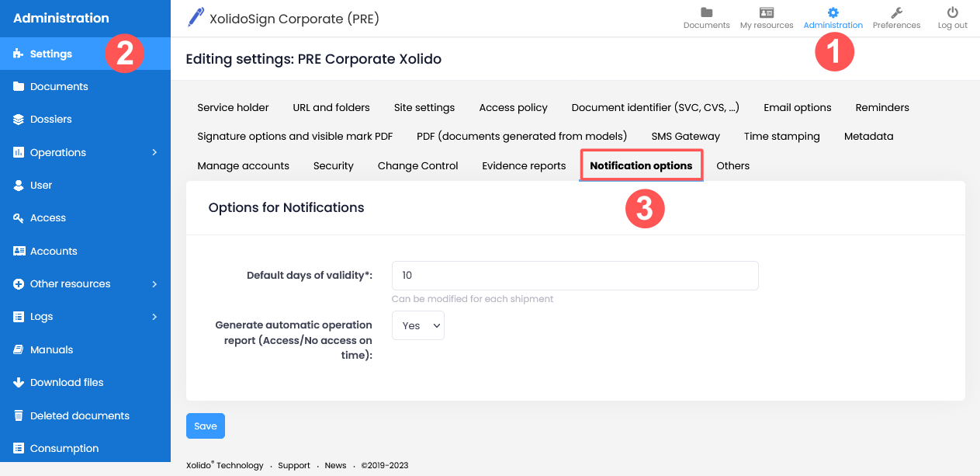Open Preferences wrench icon

click(896, 12)
